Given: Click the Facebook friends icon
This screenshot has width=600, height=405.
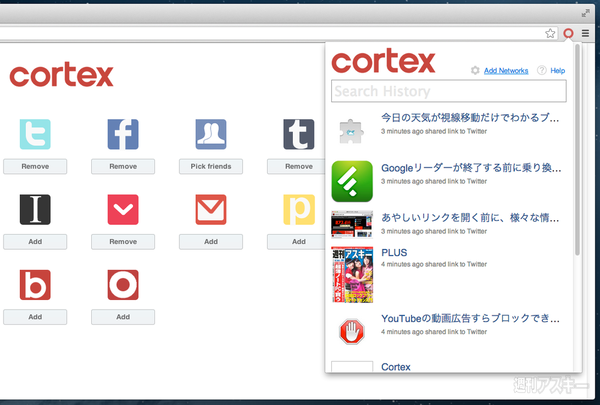Looking at the screenshot, I should click(211, 134).
